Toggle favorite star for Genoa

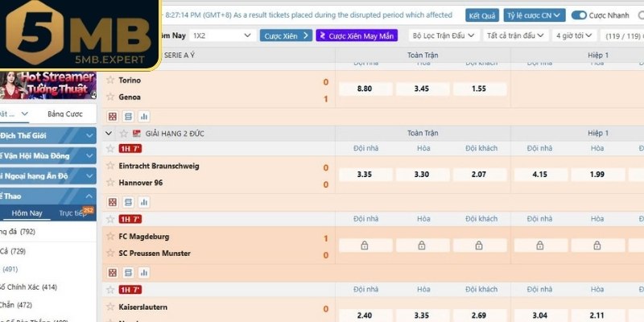coord(111,97)
